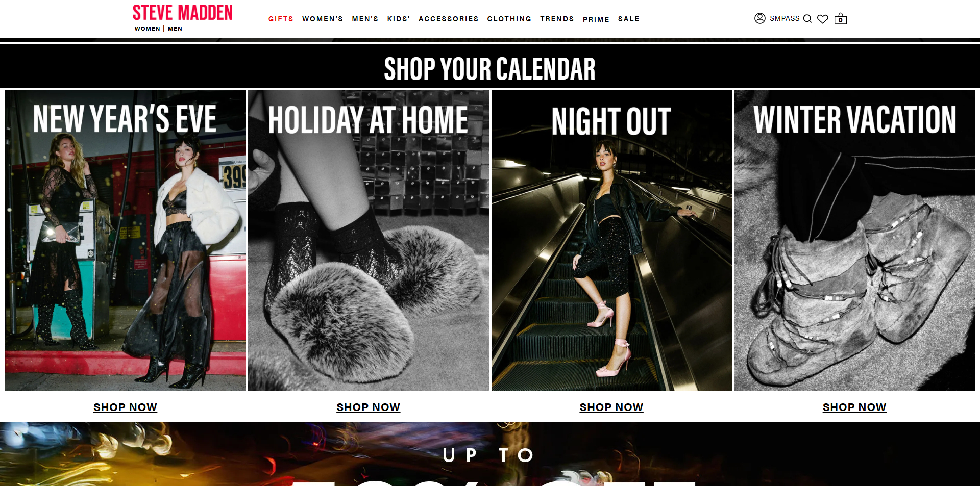Open the TRENDS menu item
The height and width of the screenshot is (486, 980).
pyautogui.click(x=557, y=19)
